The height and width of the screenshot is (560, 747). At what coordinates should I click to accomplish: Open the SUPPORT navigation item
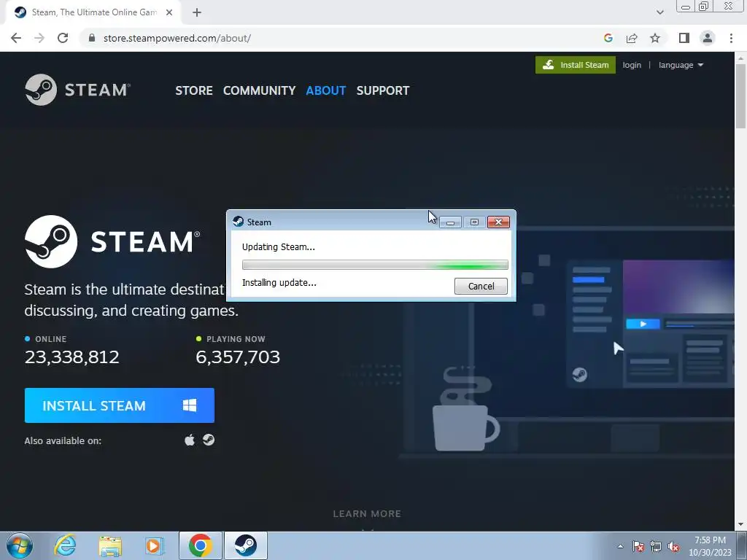click(382, 90)
